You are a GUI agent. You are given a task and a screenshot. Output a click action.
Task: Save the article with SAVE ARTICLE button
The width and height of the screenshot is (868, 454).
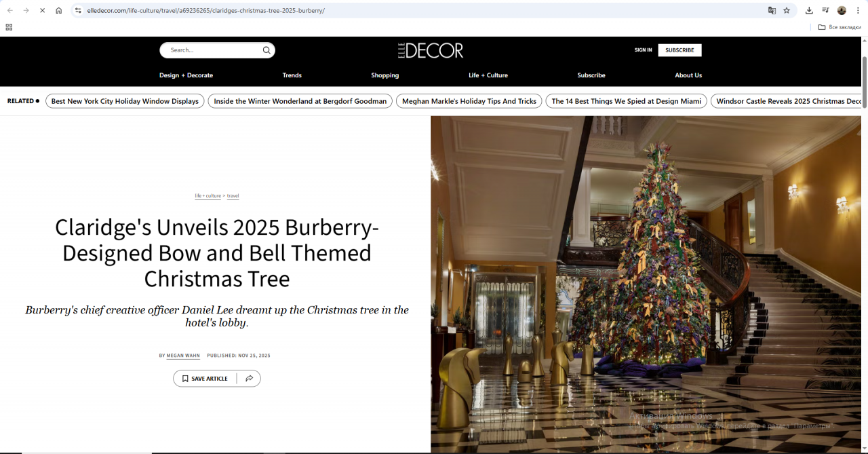pos(205,379)
